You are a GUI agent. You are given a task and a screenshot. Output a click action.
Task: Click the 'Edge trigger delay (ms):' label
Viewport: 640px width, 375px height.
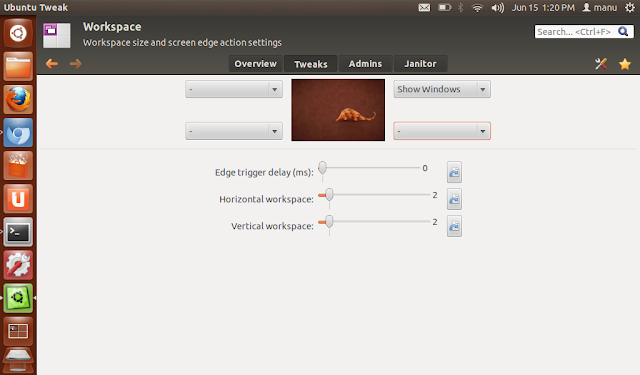pyautogui.click(x=264, y=172)
